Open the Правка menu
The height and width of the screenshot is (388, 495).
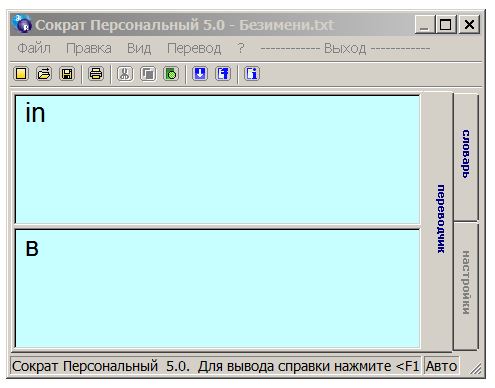tap(89, 48)
